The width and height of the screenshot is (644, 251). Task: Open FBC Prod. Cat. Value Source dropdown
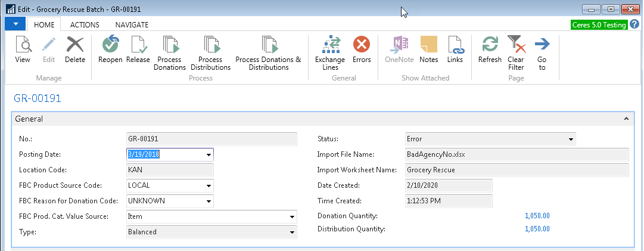[x=292, y=216]
